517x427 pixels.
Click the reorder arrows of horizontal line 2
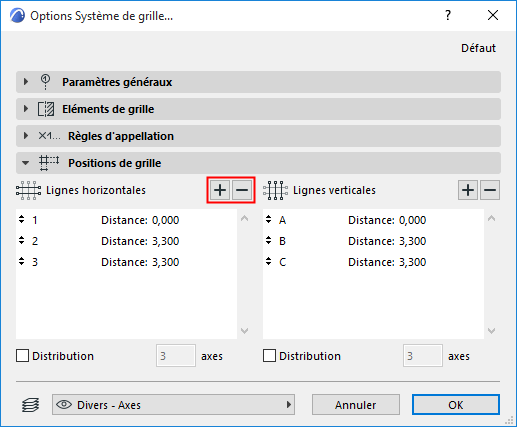click(x=22, y=241)
